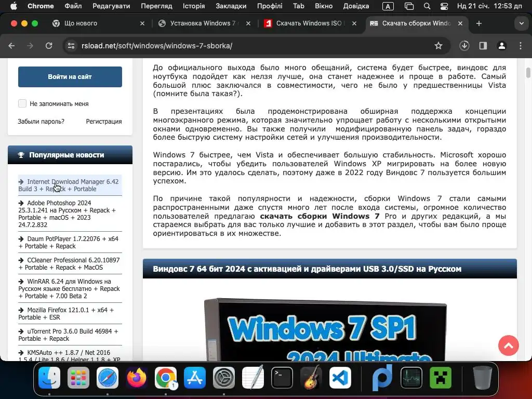This screenshot has height=399, width=532.
Task: Open the WinRAR 6.24 news link
Action: [x=70, y=288]
